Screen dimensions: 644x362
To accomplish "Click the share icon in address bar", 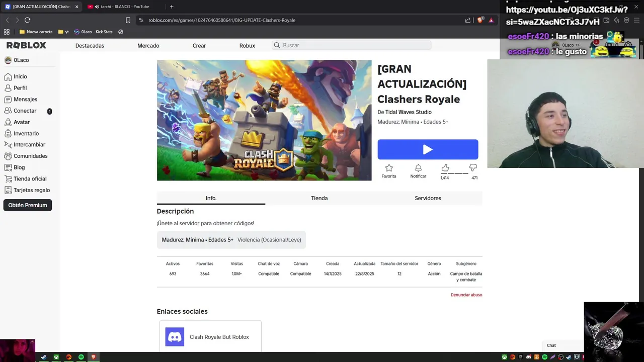I will (468, 20).
